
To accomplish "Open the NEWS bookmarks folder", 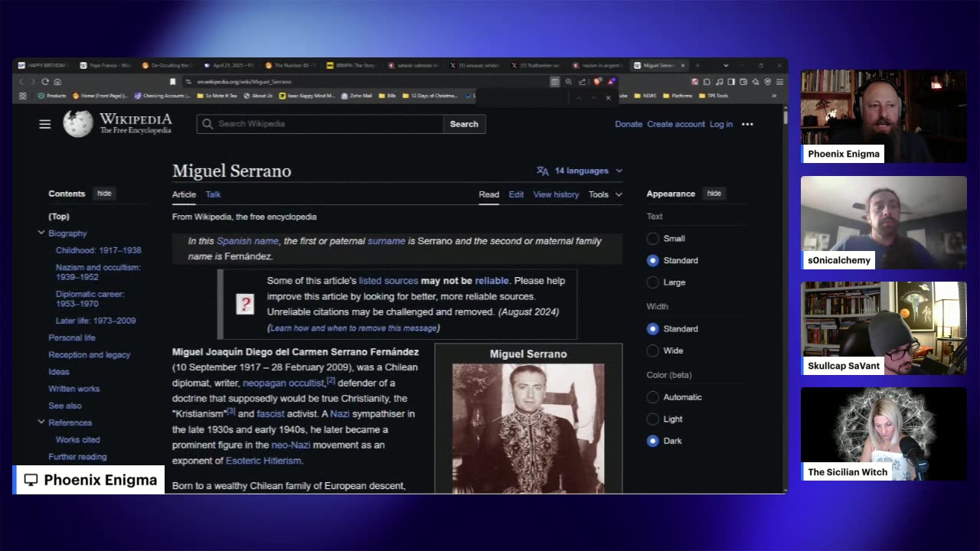I will [x=645, y=96].
